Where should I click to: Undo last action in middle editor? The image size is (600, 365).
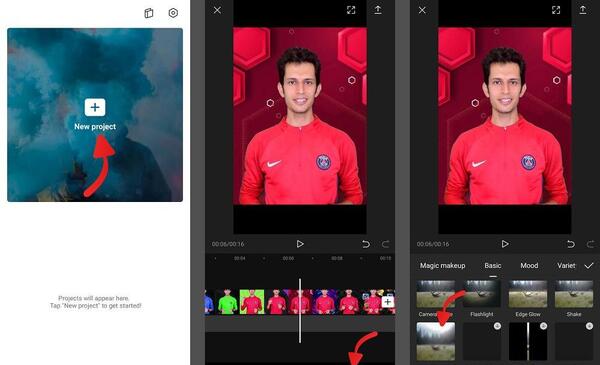coord(366,244)
